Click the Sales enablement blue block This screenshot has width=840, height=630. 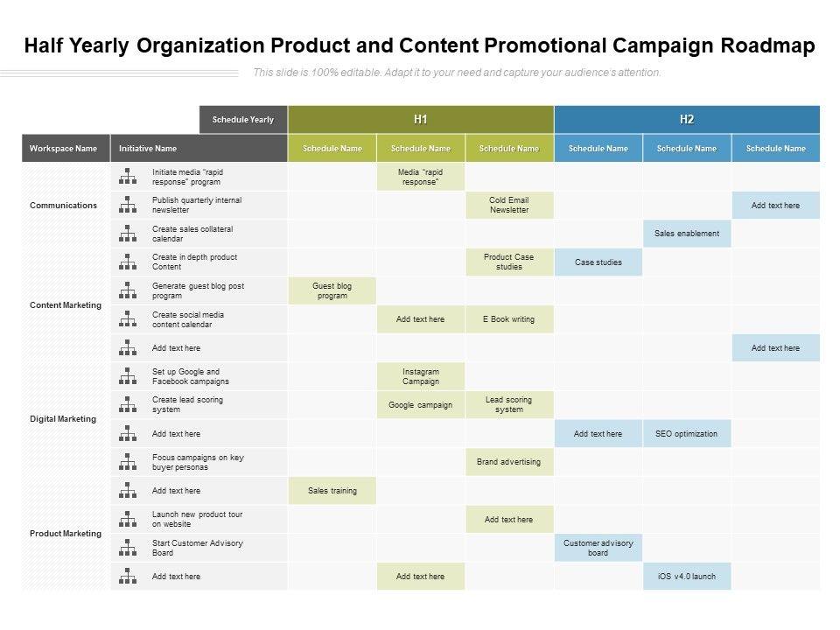[x=687, y=234]
